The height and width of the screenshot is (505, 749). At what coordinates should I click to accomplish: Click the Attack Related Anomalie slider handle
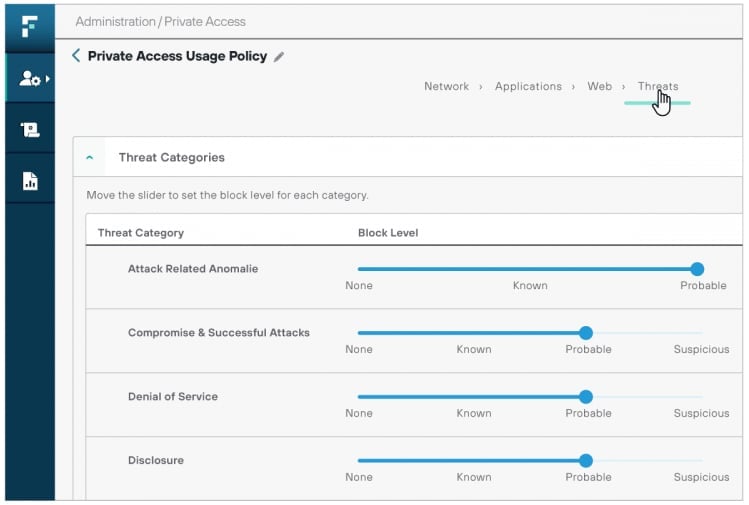tap(697, 269)
